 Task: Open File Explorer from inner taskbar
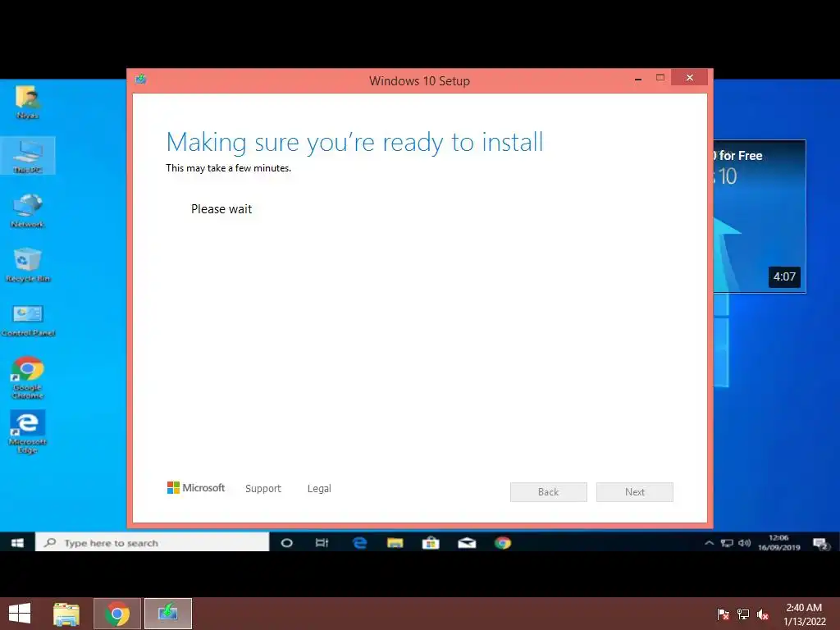[x=395, y=543]
